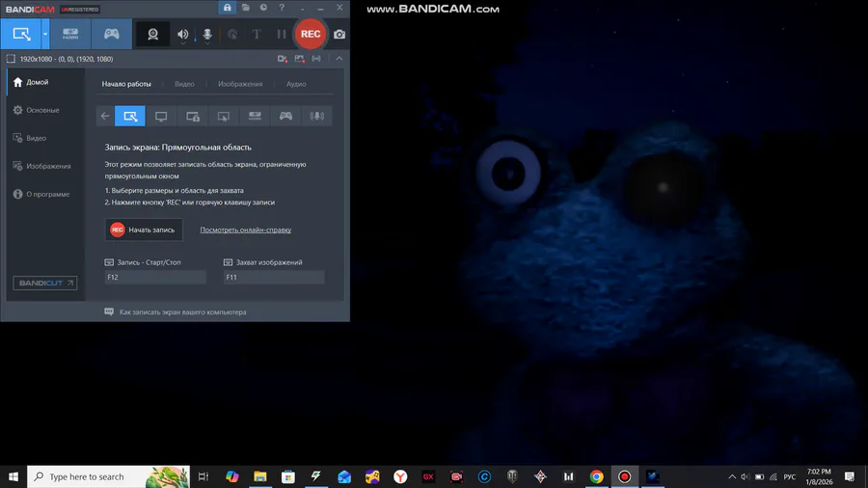The width and height of the screenshot is (868, 488).
Task: Open help question mark icon
Action: click(282, 8)
